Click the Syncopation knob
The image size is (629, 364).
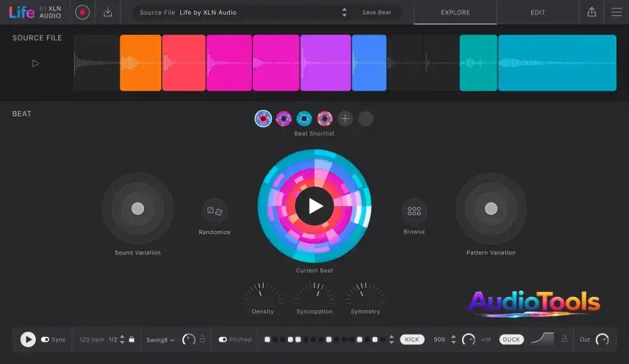click(x=314, y=294)
